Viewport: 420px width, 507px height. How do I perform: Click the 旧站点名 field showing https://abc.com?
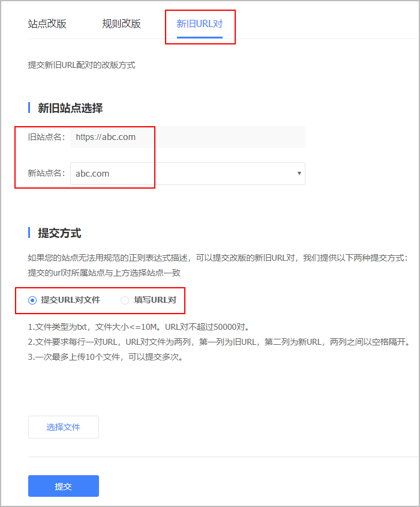(x=188, y=137)
